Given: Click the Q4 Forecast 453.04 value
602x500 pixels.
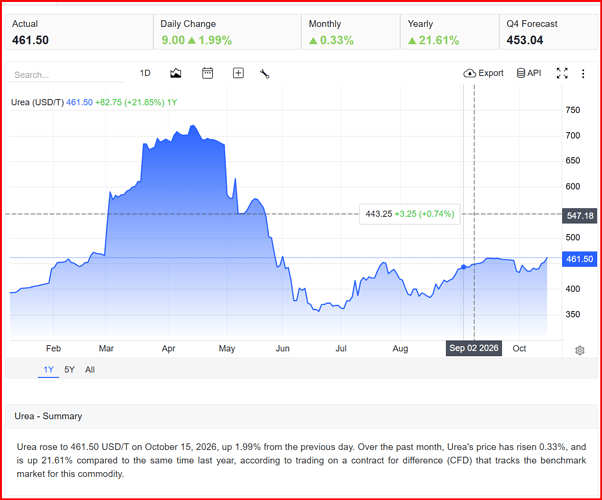Looking at the screenshot, I should (524, 40).
